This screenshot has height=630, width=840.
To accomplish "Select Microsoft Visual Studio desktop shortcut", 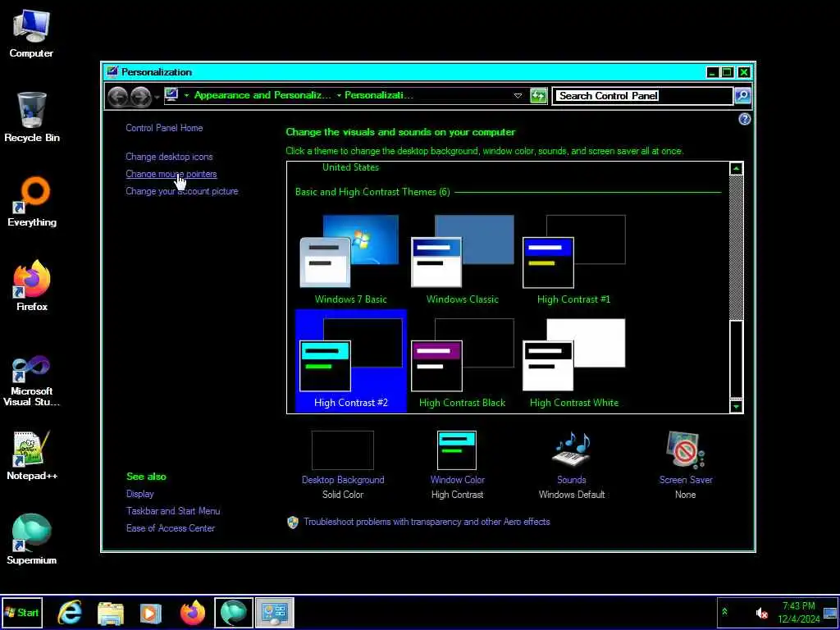I will point(32,381).
